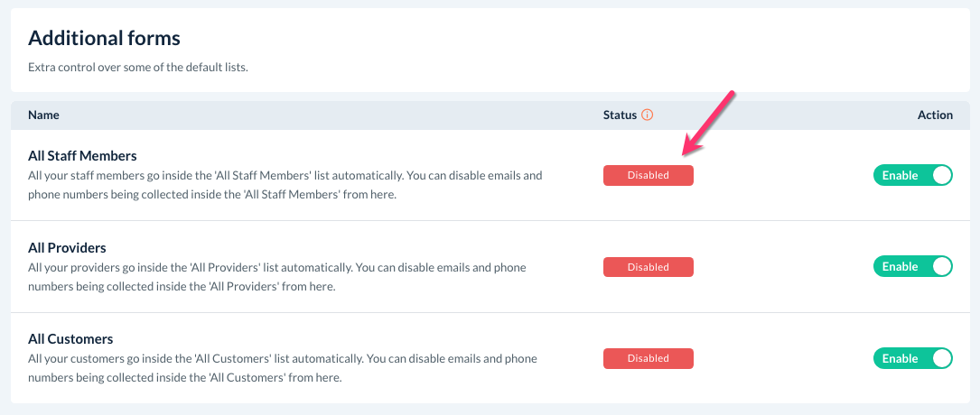Click the Action column header

[935, 115]
